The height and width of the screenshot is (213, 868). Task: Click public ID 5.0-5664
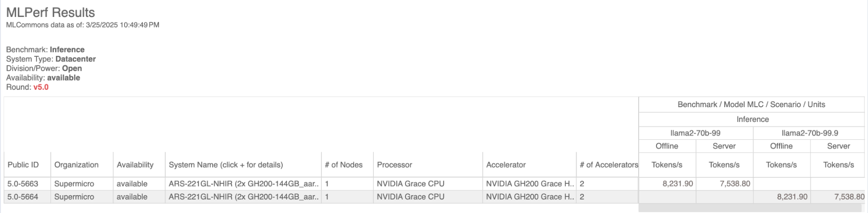point(23,197)
